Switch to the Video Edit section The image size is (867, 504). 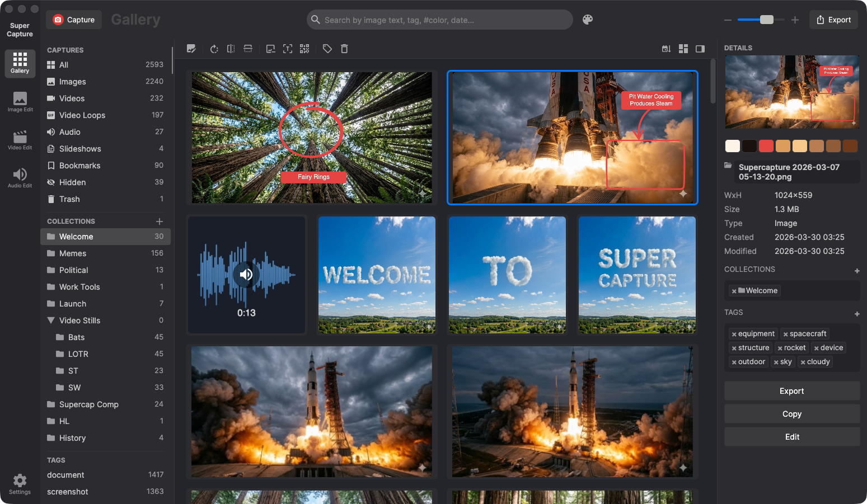click(x=20, y=139)
